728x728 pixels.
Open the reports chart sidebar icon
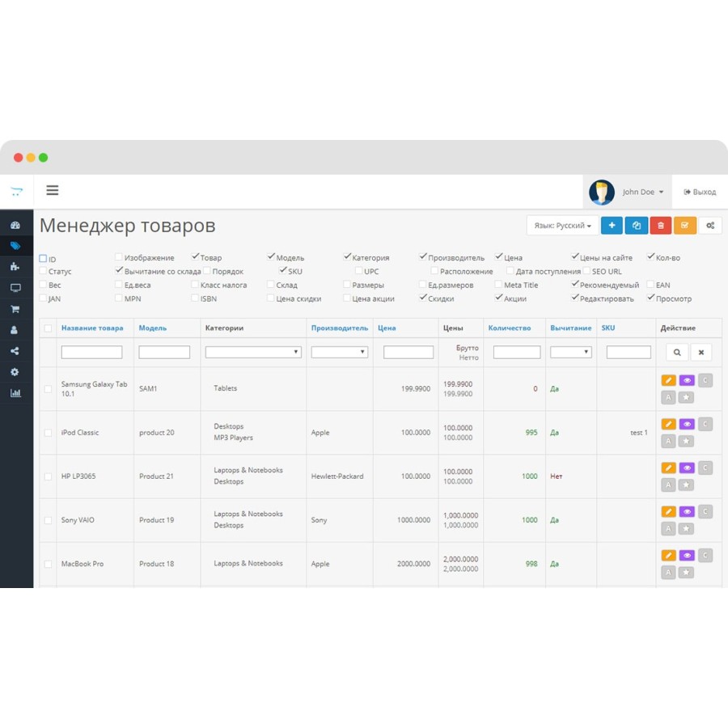[15, 393]
